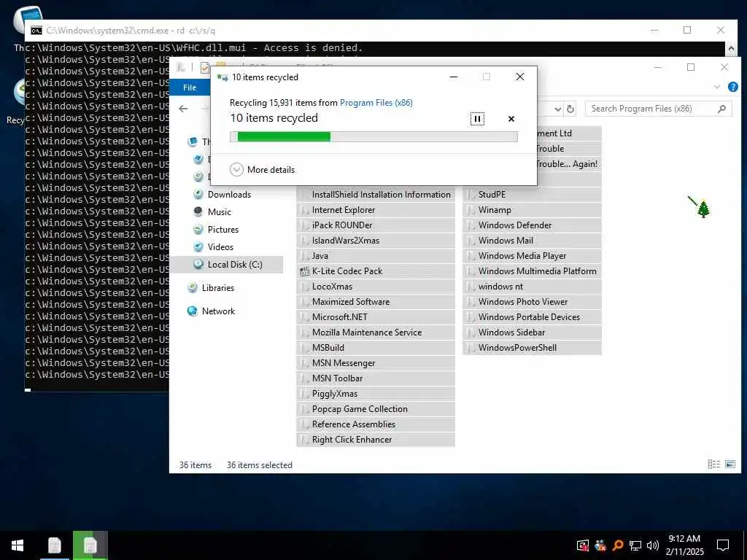The image size is (747, 560).
Task: Open Libraries in the navigation pane
Action: point(217,287)
